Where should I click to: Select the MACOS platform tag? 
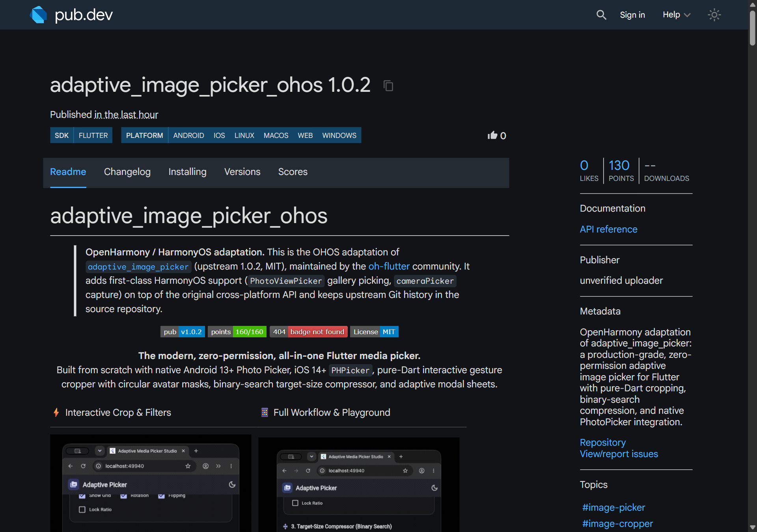(x=276, y=135)
